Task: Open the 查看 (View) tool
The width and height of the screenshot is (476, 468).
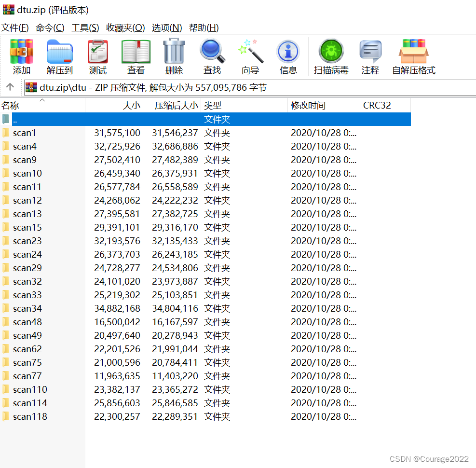Action: coord(135,56)
